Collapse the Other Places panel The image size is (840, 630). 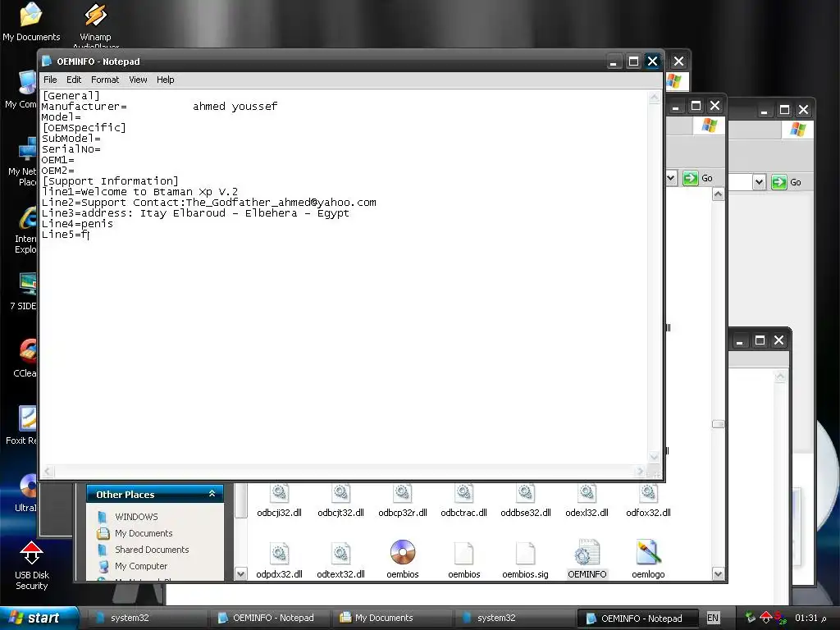point(212,494)
